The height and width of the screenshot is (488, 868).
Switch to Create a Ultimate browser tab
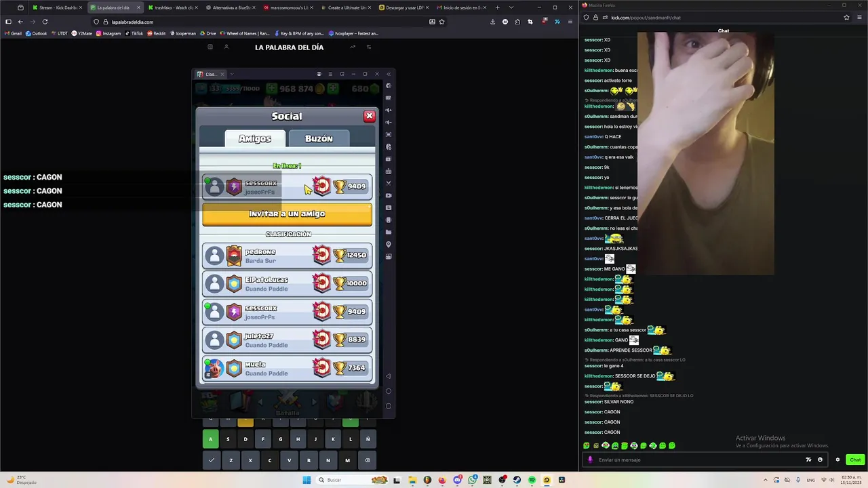(347, 7)
